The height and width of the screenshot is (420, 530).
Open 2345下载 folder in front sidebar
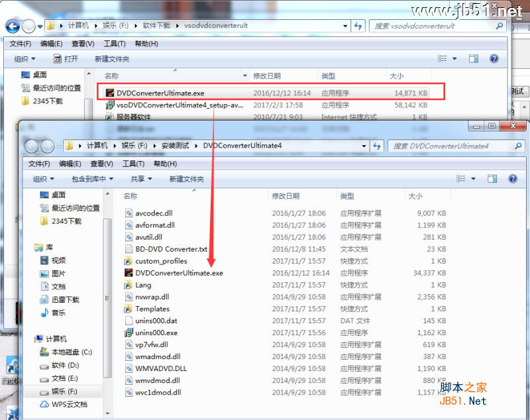point(61,221)
